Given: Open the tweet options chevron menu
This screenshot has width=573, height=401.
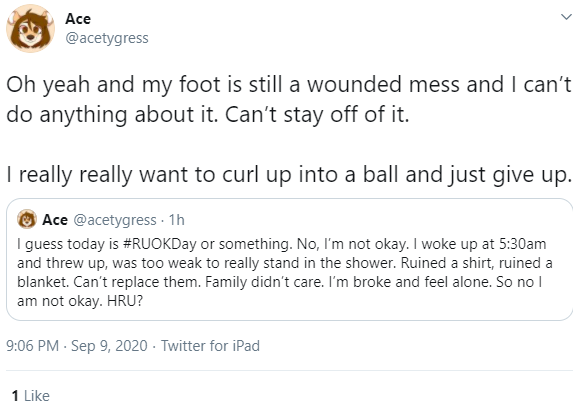Looking at the screenshot, I should click(566, 17).
